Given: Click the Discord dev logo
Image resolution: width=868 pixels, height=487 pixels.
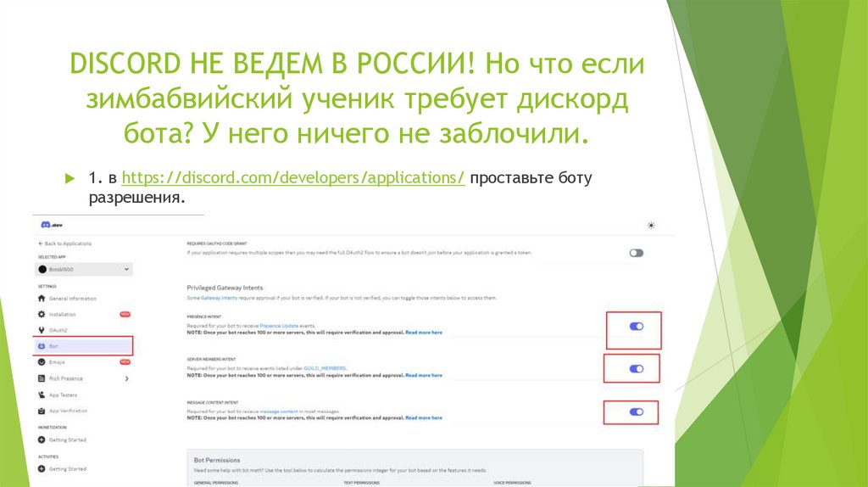Looking at the screenshot, I should point(52,225).
